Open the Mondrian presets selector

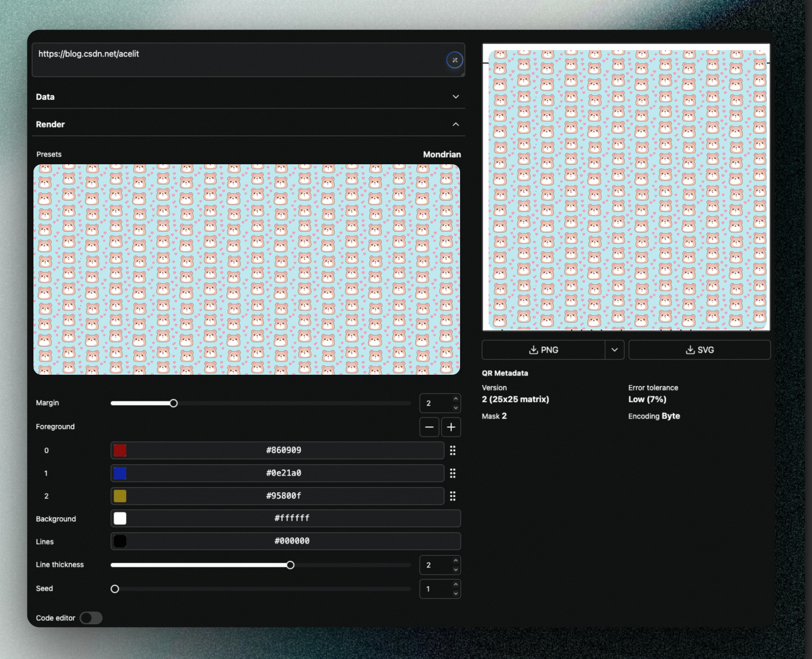click(442, 154)
